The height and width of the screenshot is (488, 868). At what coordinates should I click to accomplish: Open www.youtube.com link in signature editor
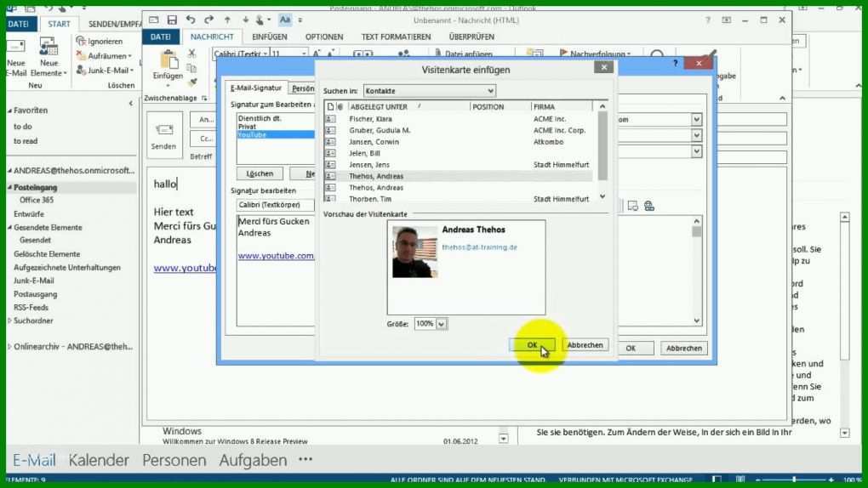tap(276, 256)
